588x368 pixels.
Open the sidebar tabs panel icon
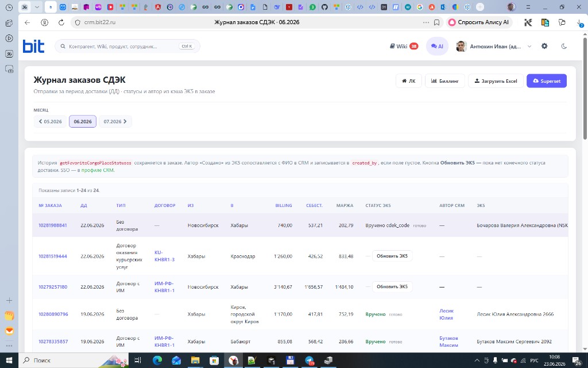coord(9,23)
